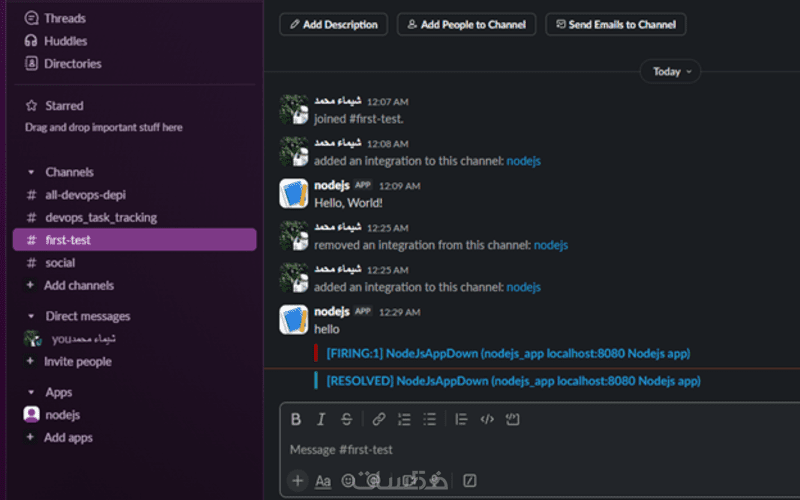Collapse the Apps section
Viewport: 800px width, 500px height.
click(31, 392)
